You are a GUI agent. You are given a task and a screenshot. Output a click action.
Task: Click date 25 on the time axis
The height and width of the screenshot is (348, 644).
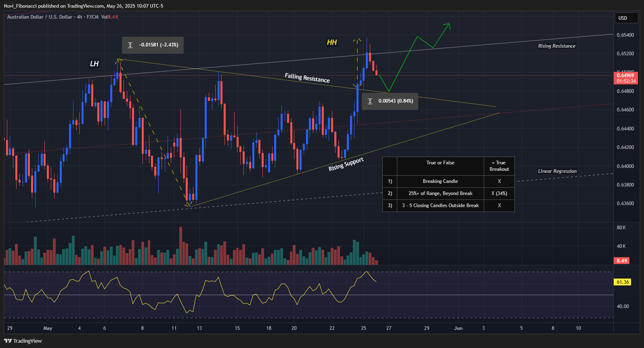[x=363, y=328]
